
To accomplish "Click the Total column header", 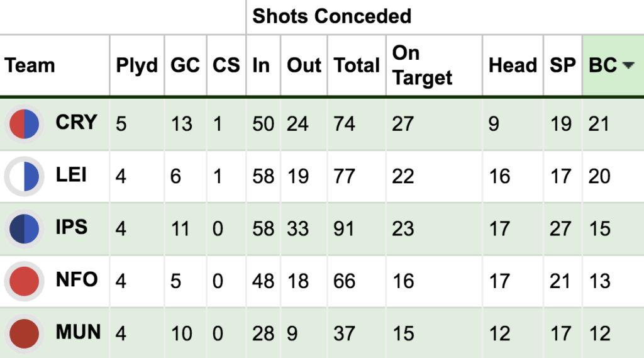I will (x=357, y=65).
